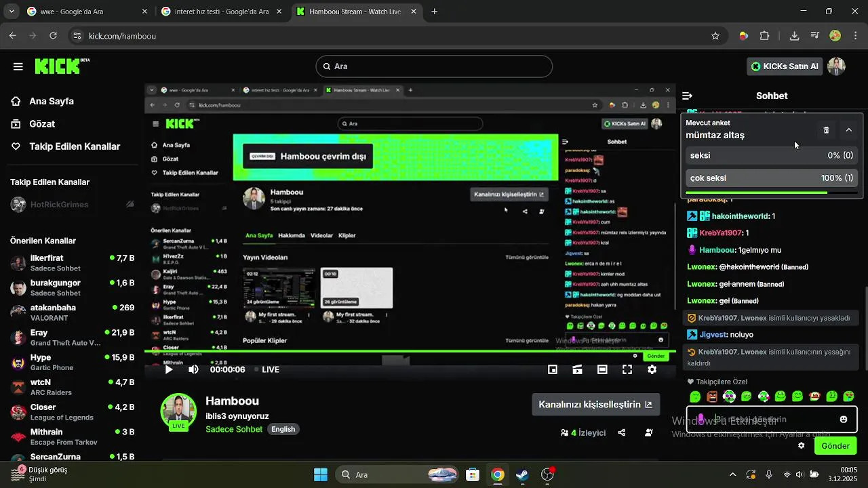Switch to interet hız testi tab
This screenshot has width=868, height=488.
point(221,12)
